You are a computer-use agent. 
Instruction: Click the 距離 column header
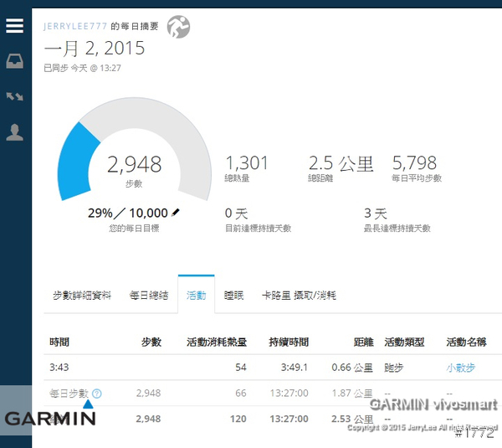tap(363, 342)
